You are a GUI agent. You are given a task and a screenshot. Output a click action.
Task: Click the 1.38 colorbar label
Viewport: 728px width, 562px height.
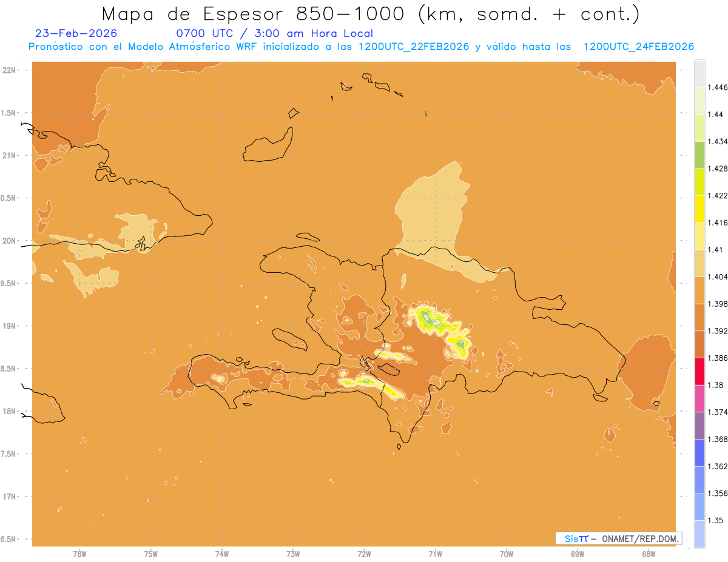716,385
